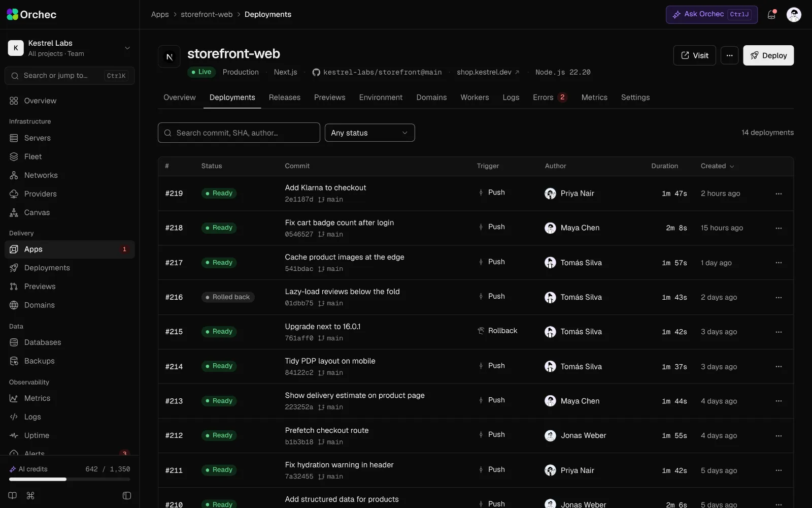812x508 pixels.
Task: Open the Errors tab
Action: tap(550, 98)
